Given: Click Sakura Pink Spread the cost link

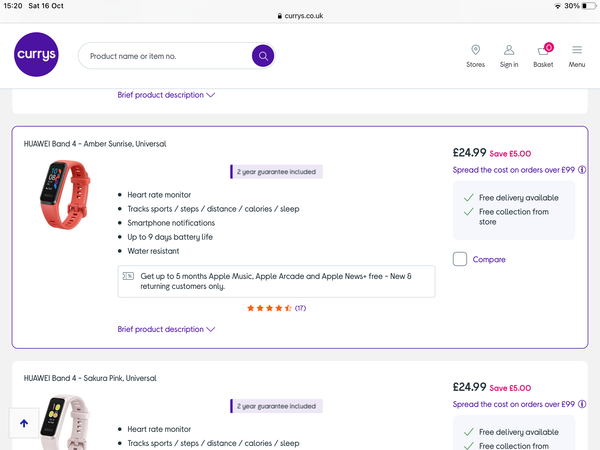Looking at the screenshot, I should [514, 404].
